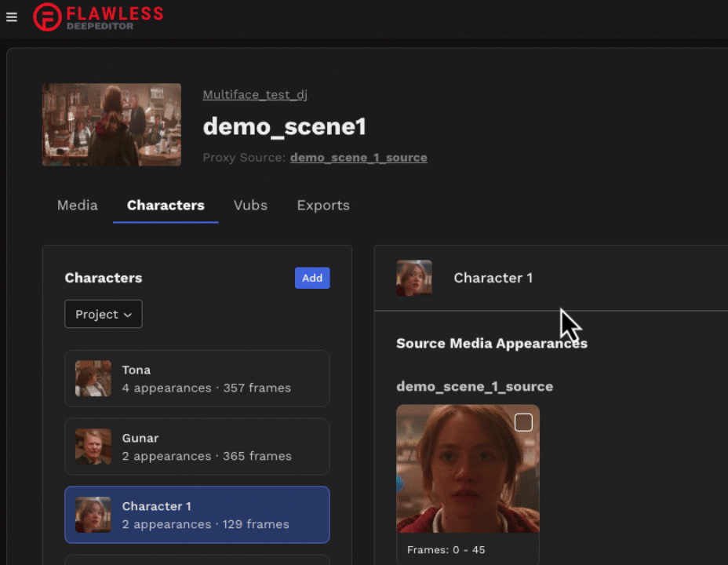Tick the appearance thumbnail checkbox
The width and height of the screenshot is (728, 565).
[x=523, y=422]
